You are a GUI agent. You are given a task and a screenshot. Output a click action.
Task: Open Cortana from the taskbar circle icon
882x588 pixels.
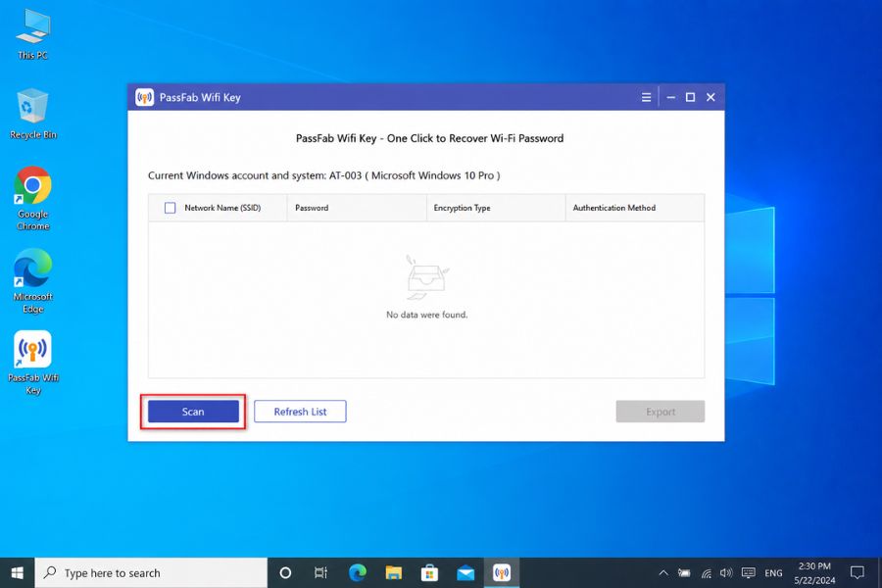[285, 572]
